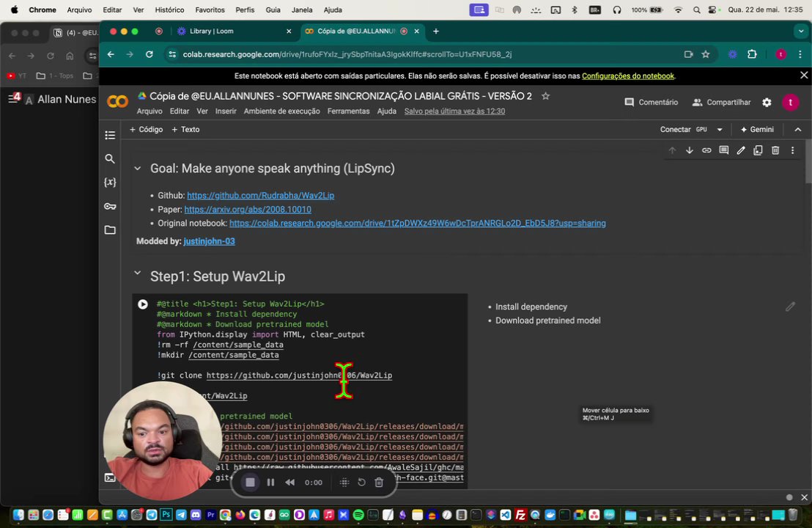Restart the Loom recording

tap(361, 482)
